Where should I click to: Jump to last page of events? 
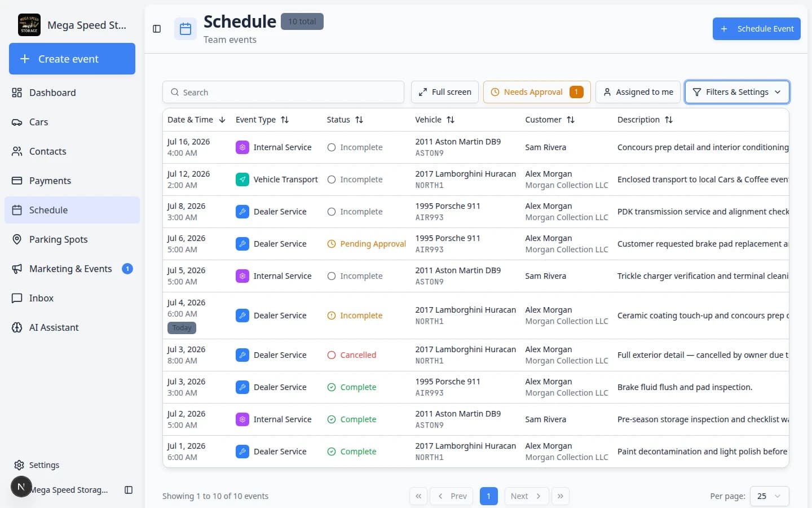tap(561, 496)
